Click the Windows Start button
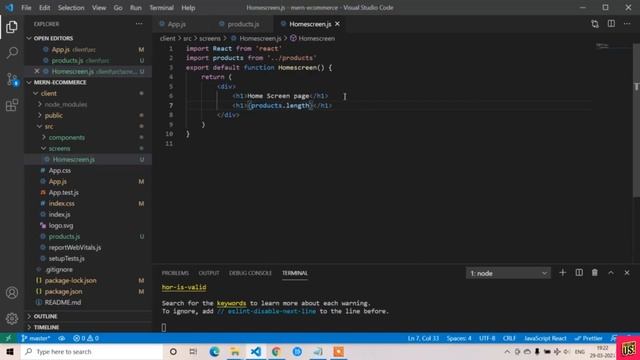Image resolution: width=640 pixels, height=360 pixels. [10, 351]
